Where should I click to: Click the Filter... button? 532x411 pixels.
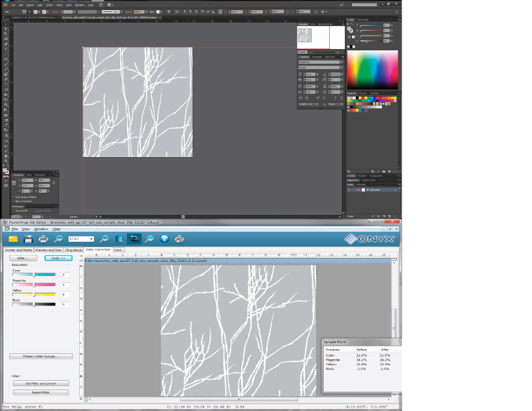click(x=24, y=258)
